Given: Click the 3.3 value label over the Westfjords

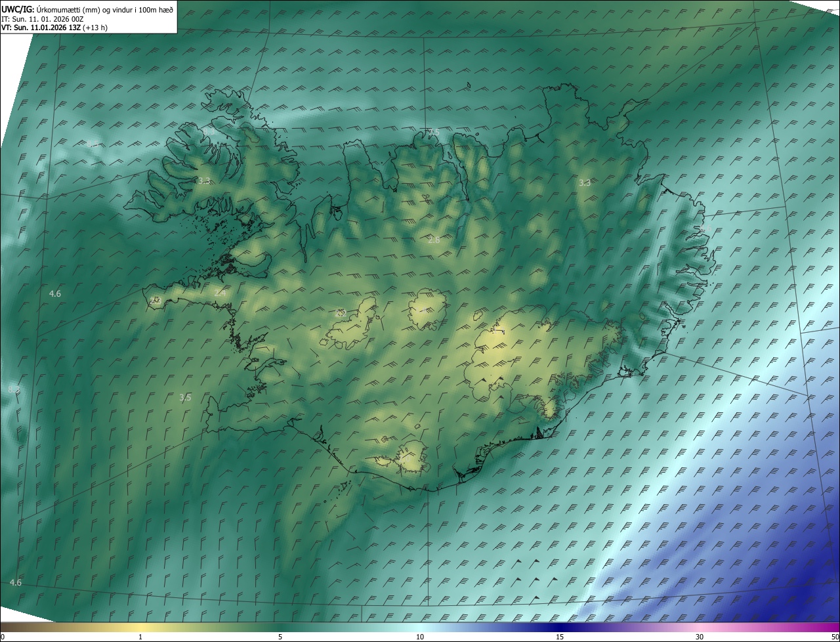Looking at the screenshot, I should tap(204, 181).
